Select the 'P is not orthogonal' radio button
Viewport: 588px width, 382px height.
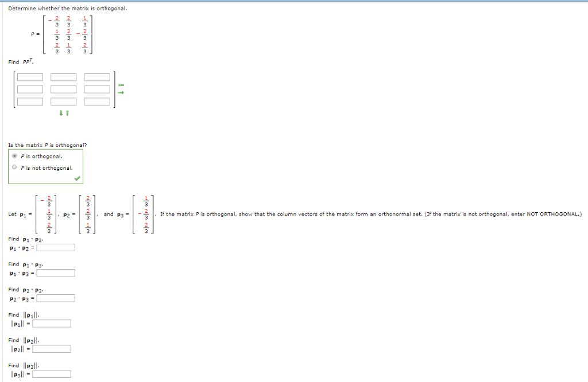[14, 167]
